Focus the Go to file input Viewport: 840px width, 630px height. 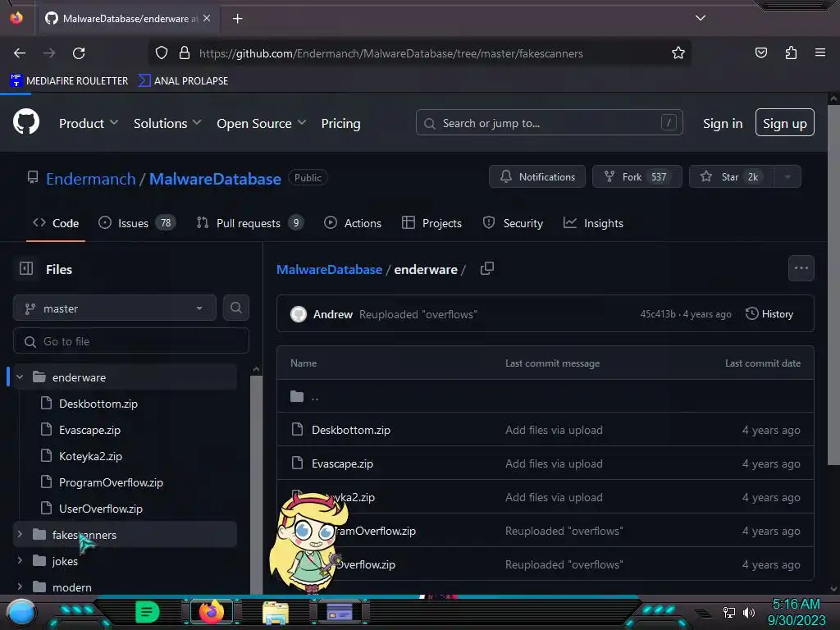[131, 340]
